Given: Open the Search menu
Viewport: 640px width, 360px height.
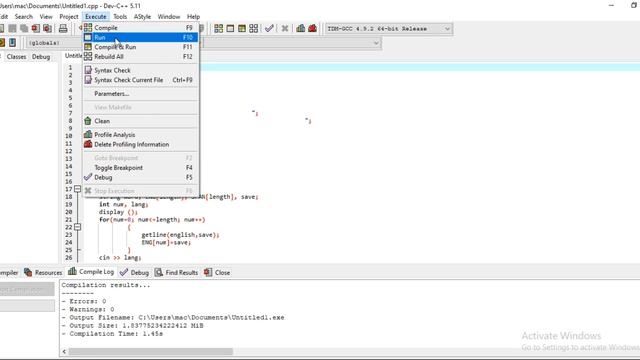Looking at the screenshot, I should pos(24,16).
